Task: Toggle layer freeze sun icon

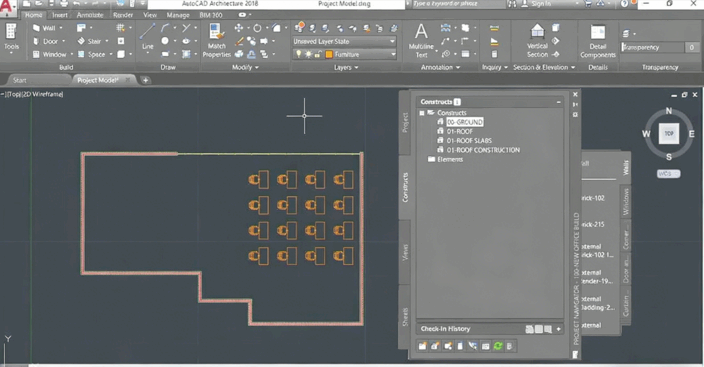Action: (x=308, y=54)
